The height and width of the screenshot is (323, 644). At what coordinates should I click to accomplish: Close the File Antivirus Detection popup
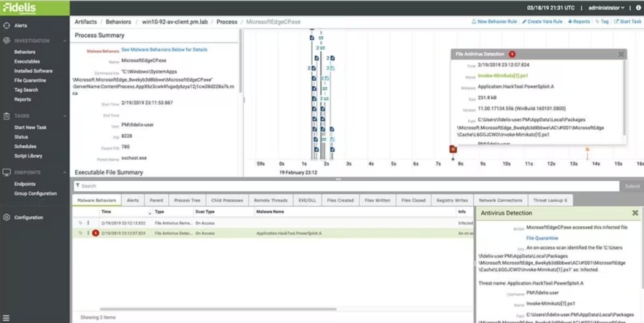point(621,54)
